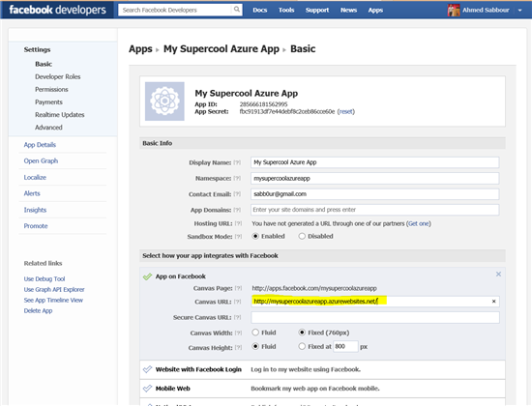Open the account dropdown arrow

click(519, 11)
